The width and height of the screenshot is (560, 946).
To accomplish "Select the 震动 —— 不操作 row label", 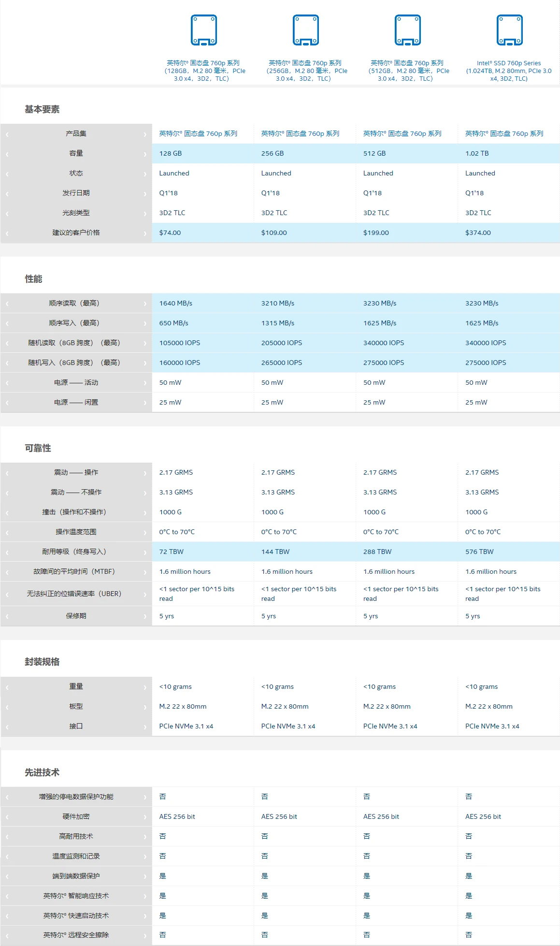I will point(76,492).
